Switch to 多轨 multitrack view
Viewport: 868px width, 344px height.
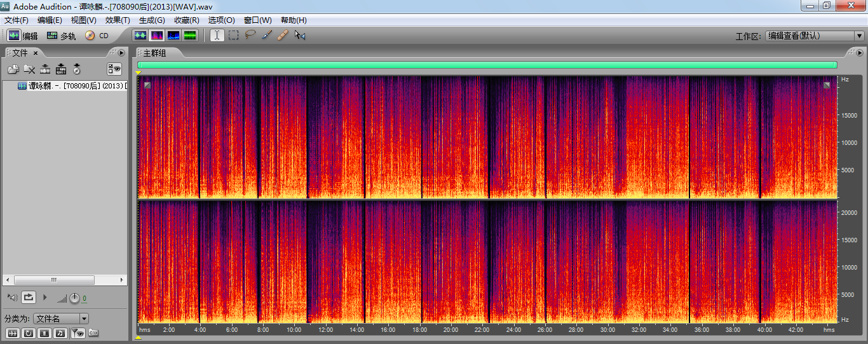[x=61, y=36]
